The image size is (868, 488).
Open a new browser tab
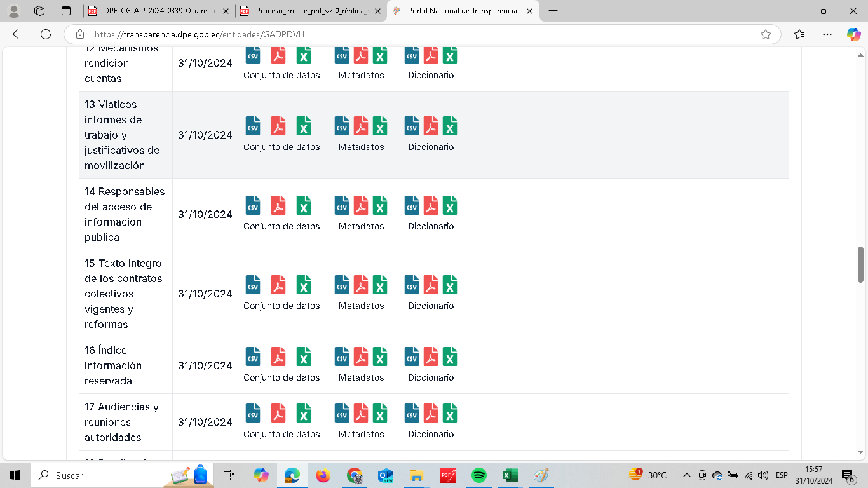click(x=553, y=11)
